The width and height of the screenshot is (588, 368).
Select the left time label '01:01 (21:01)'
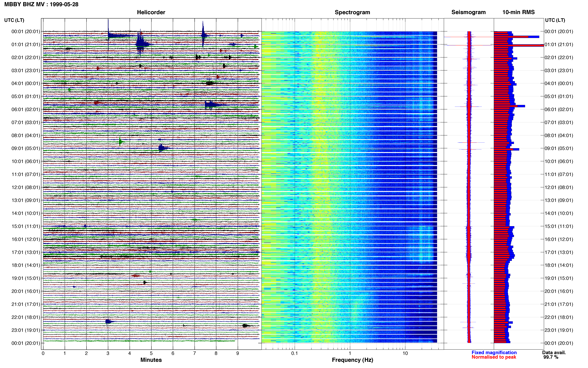point(26,45)
